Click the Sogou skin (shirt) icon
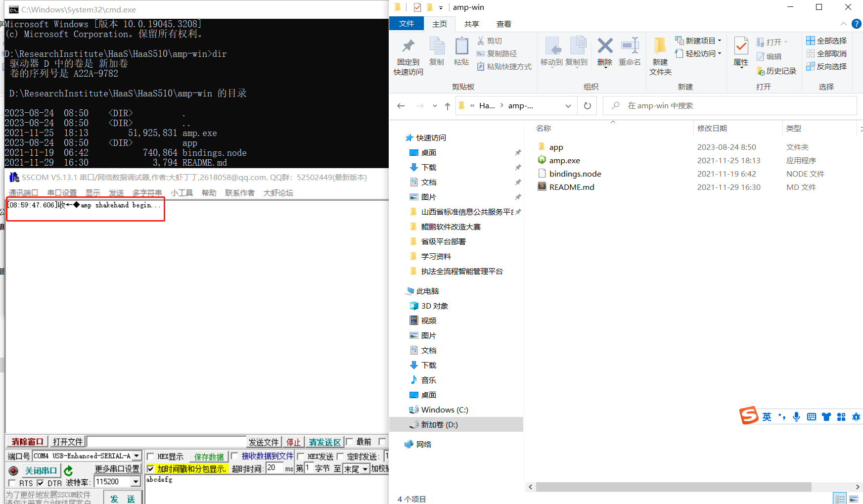The height and width of the screenshot is (504, 863). click(x=826, y=417)
